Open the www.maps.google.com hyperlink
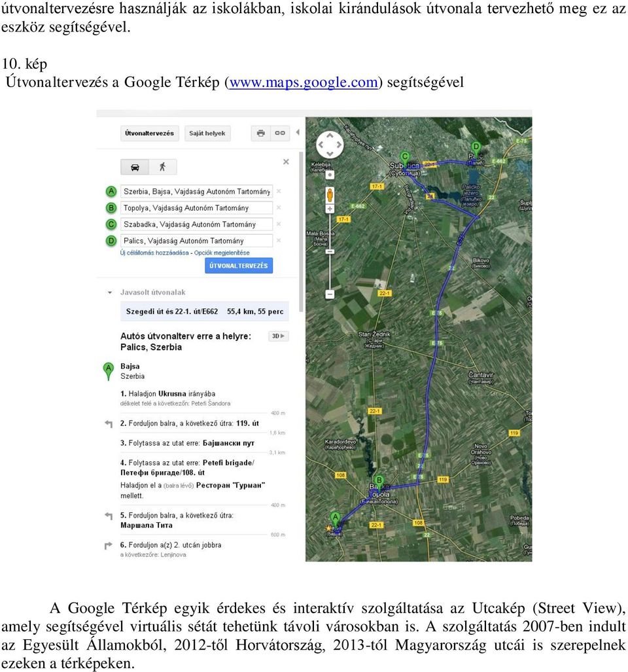 [304, 82]
